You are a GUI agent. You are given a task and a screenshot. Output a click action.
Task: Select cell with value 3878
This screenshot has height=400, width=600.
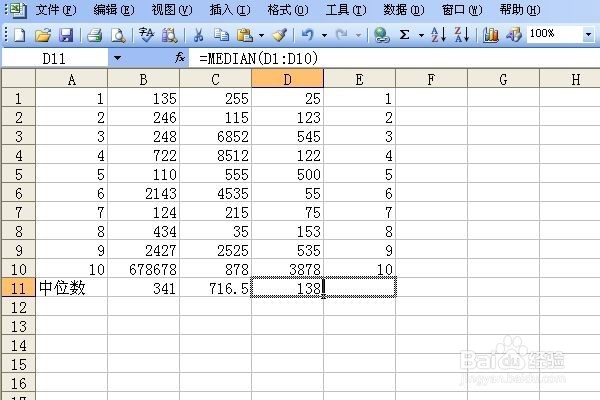point(287,269)
